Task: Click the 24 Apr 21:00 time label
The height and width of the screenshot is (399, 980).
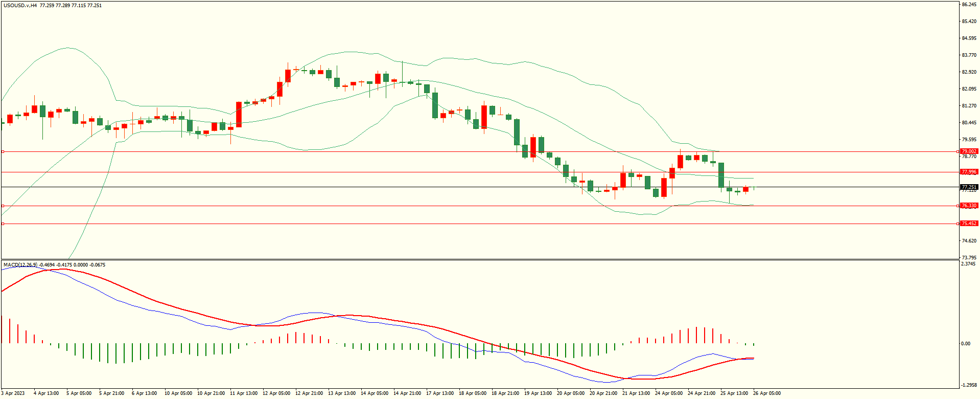Action: (702, 393)
